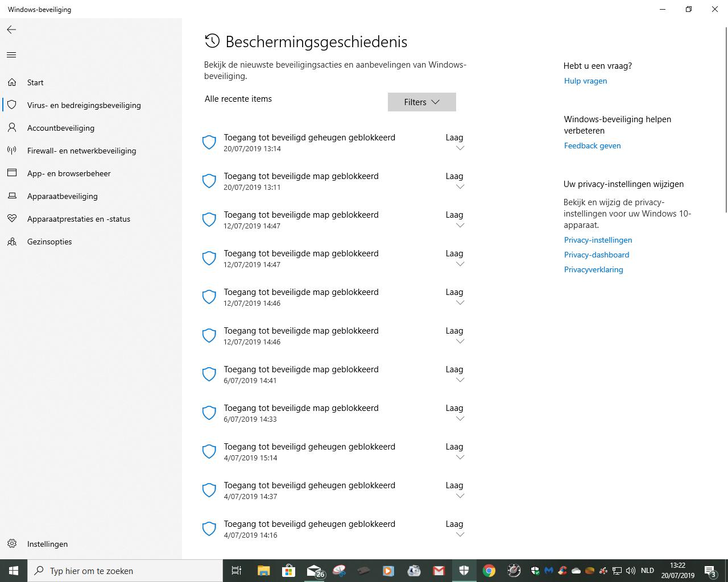Click shield icon of 20/07/2019 13:14 entry
The height and width of the screenshot is (582, 728).
(x=209, y=143)
